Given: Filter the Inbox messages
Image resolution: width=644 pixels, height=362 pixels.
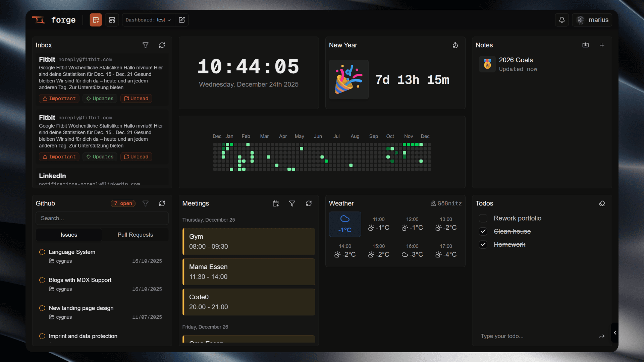Looking at the screenshot, I should pyautogui.click(x=146, y=45).
